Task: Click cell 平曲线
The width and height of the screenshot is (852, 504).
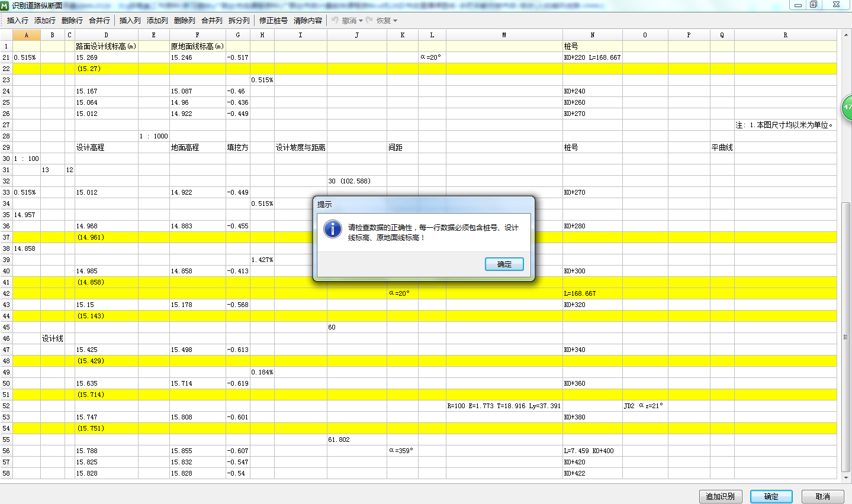Action: (722, 147)
